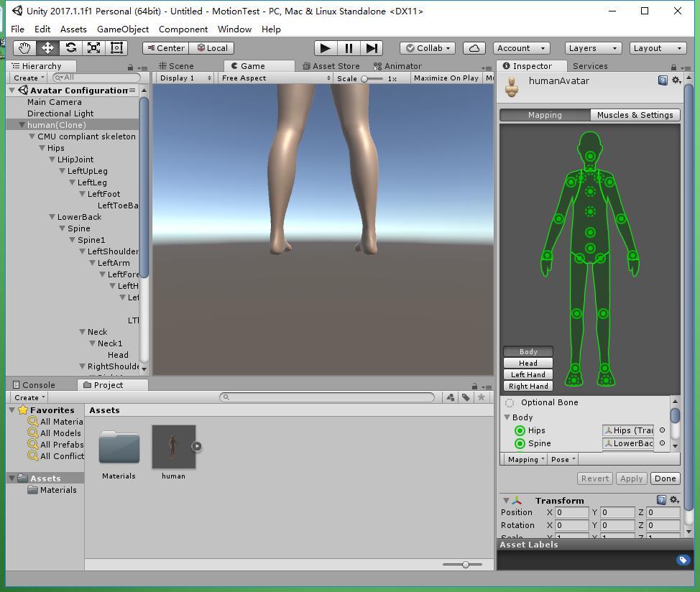Search by Type in Project

[451, 397]
